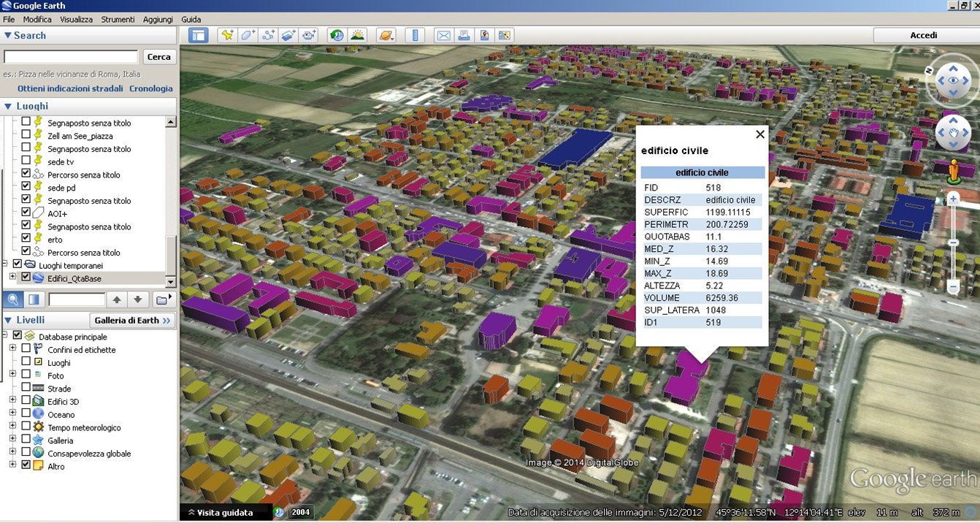Add a placemark with the pushpin tool

tap(228, 35)
